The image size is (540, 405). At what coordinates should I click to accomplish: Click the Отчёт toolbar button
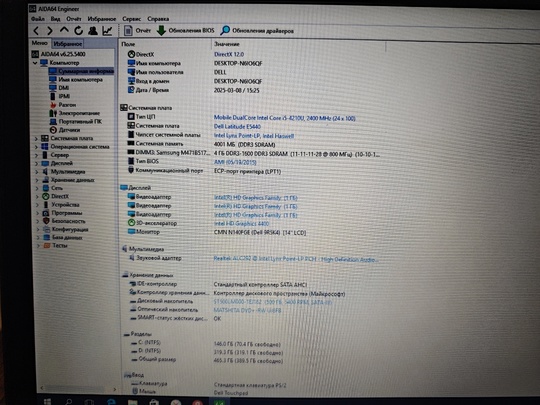point(137,31)
